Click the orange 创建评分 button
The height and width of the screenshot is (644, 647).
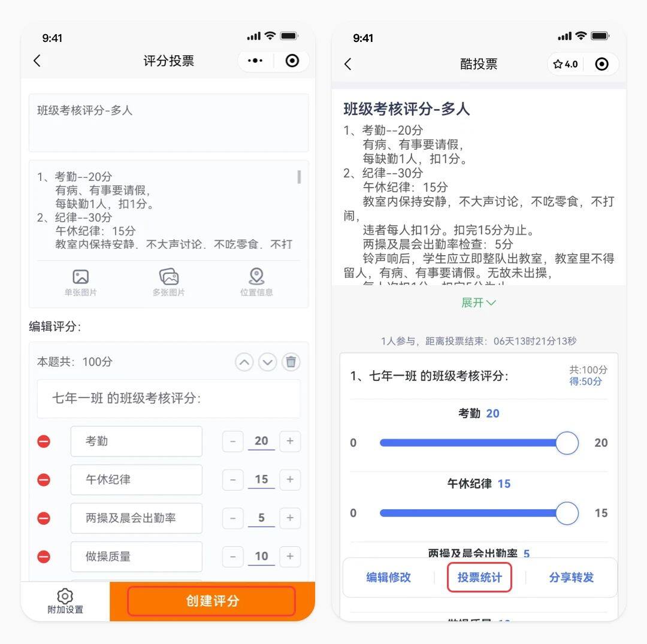212,601
